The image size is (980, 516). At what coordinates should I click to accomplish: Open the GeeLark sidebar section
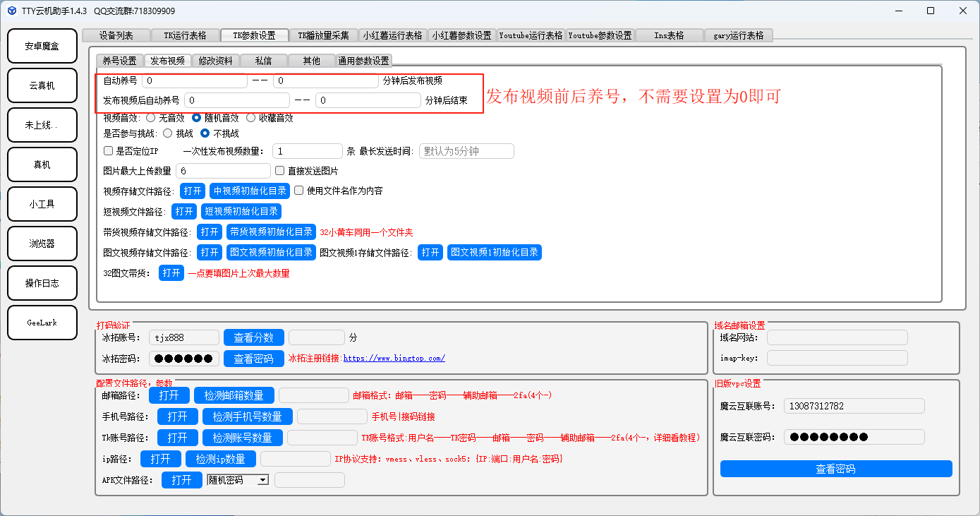(42, 323)
